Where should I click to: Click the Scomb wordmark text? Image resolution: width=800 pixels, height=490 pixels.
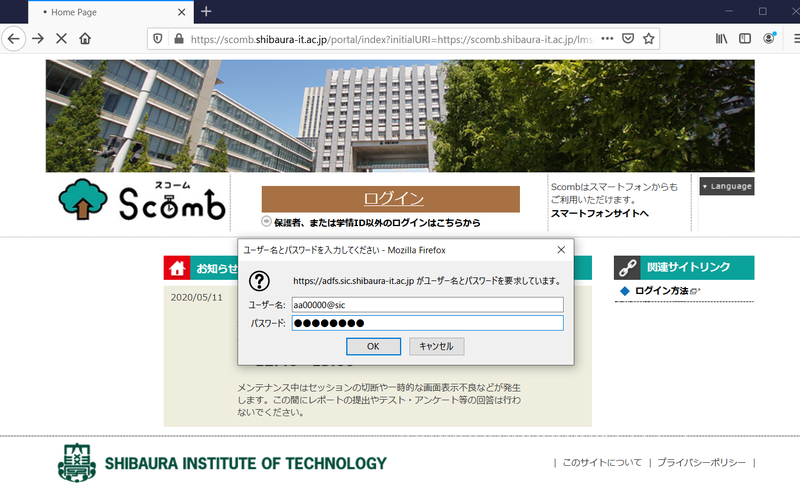click(x=172, y=204)
